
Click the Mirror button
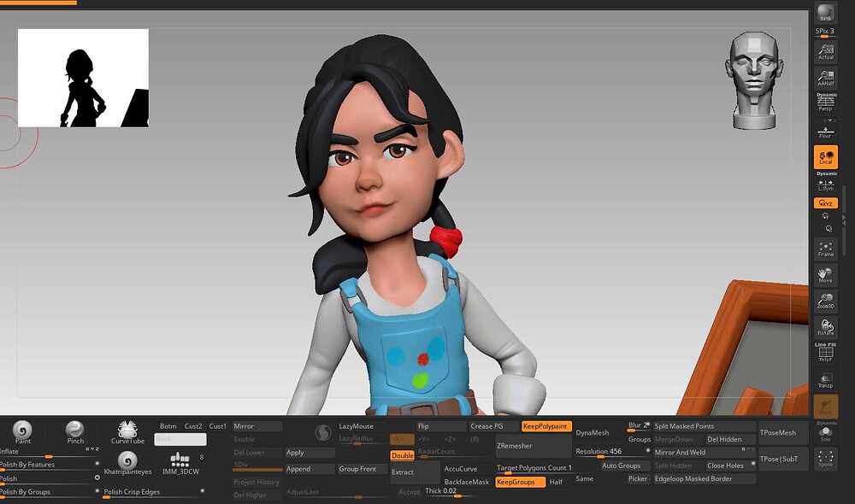click(257, 426)
